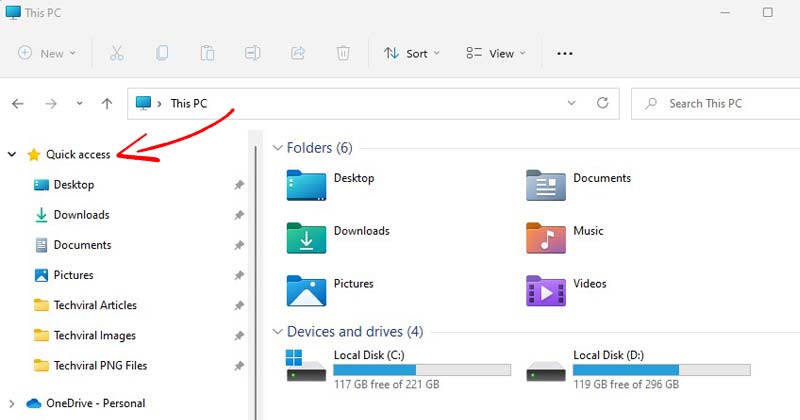This screenshot has height=420, width=800.
Task: Toggle pin icon next to Pictures sidebar item
Action: tap(239, 275)
